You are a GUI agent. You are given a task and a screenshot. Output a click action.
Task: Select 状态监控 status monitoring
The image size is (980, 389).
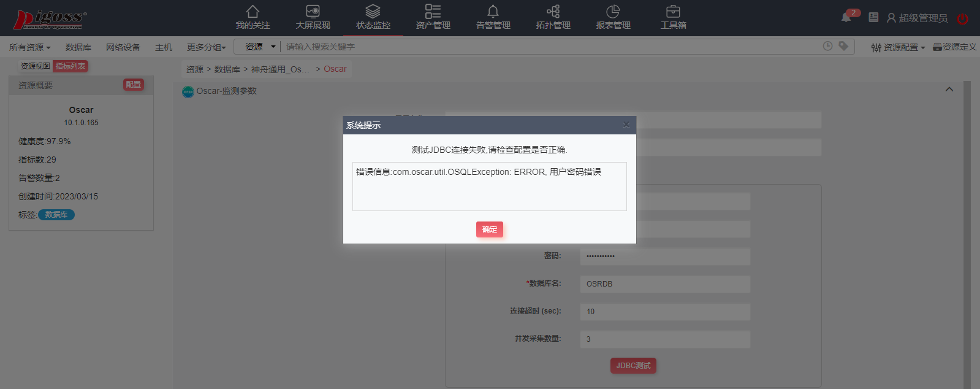coord(373,17)
